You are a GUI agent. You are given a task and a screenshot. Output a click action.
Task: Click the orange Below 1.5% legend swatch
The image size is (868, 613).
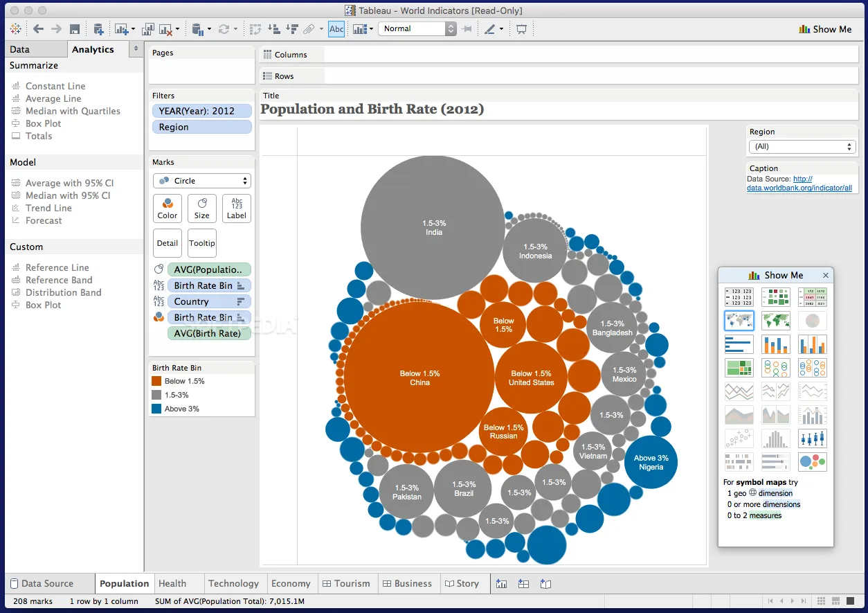157,381
